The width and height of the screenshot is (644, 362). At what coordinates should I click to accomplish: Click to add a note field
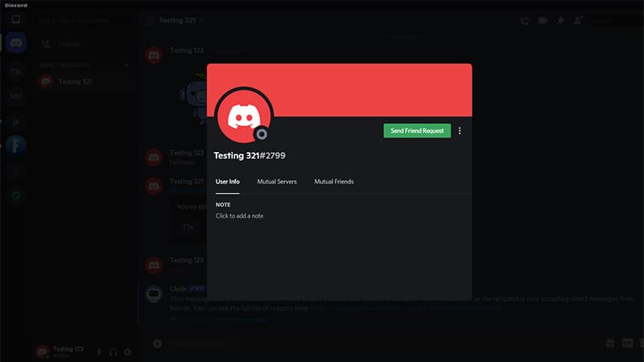click(240, 216)
